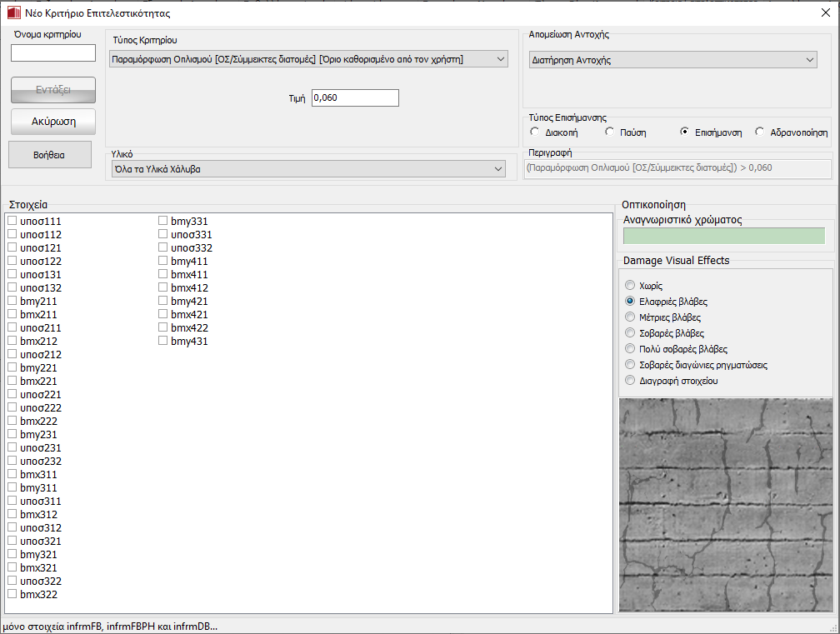Select Σοβαρές βλάβες damage effect
This screenshot has width=840, height=634.
click(630, 333)
